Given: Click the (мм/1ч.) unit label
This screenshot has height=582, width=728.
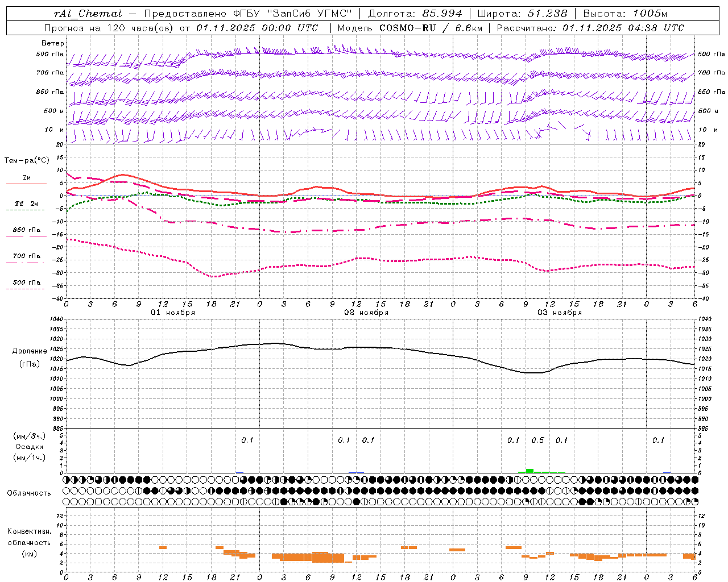Looking at the screenshot, I should coord(30,458).
